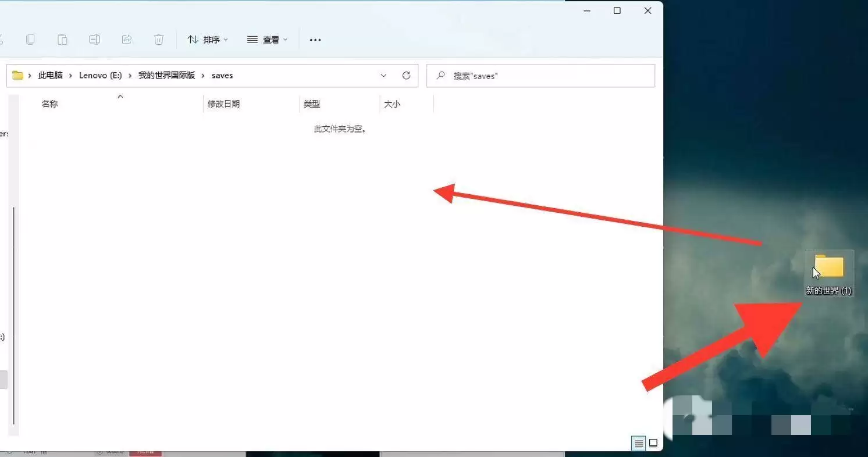Select the Rename icon

94,40
